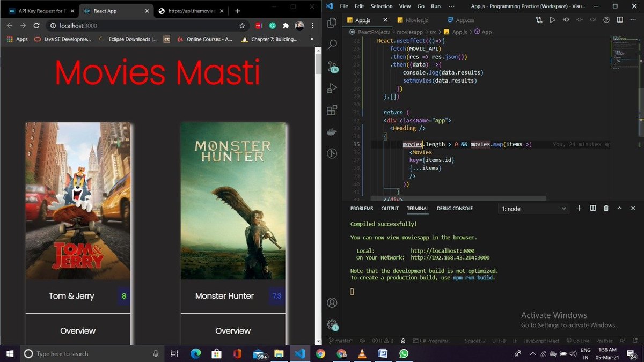Click the Go Live button in status bar

coord(577,341)
